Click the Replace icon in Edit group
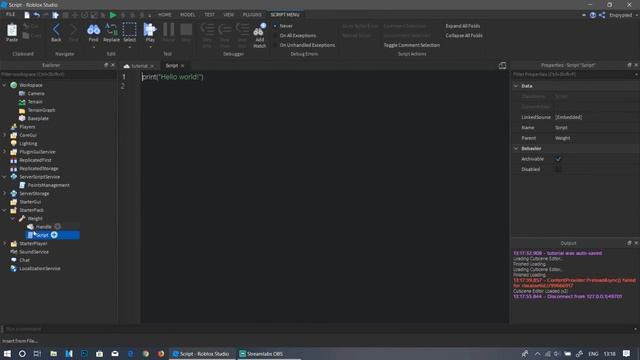The height and width of the screenshot is (360, 640). coord(111,30)
